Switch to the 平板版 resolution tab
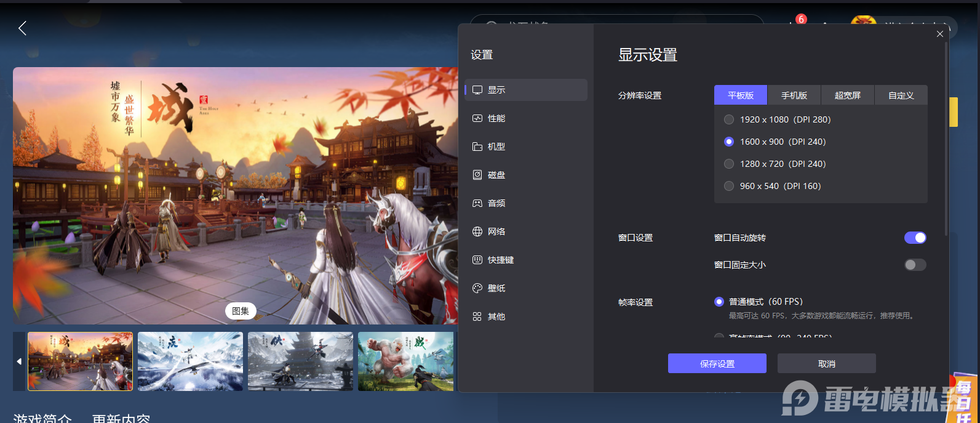Image resolution: width=980 pixels, height=423 pixels. click(741, 95)
